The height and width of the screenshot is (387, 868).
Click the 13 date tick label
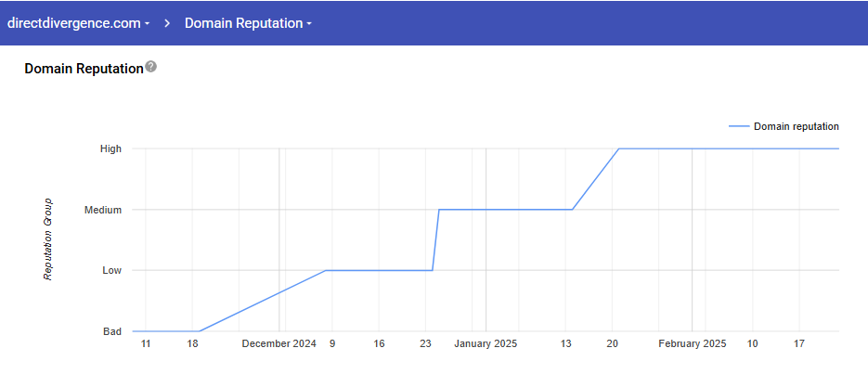565,343
